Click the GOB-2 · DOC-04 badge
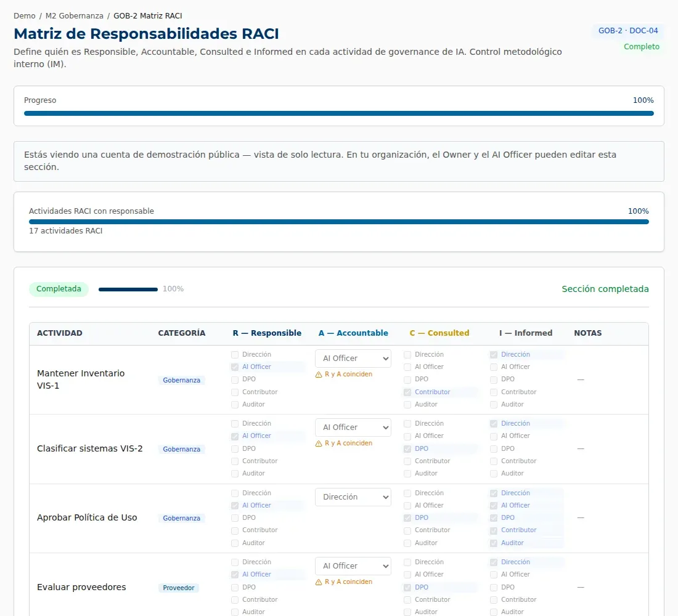Screen dimensions: 678x616 coord(628,31)
